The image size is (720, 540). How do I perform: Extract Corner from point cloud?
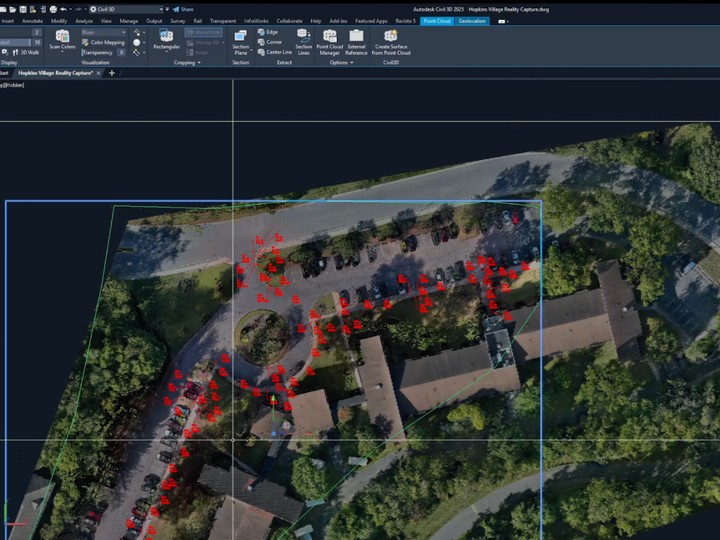pos(270,42)
